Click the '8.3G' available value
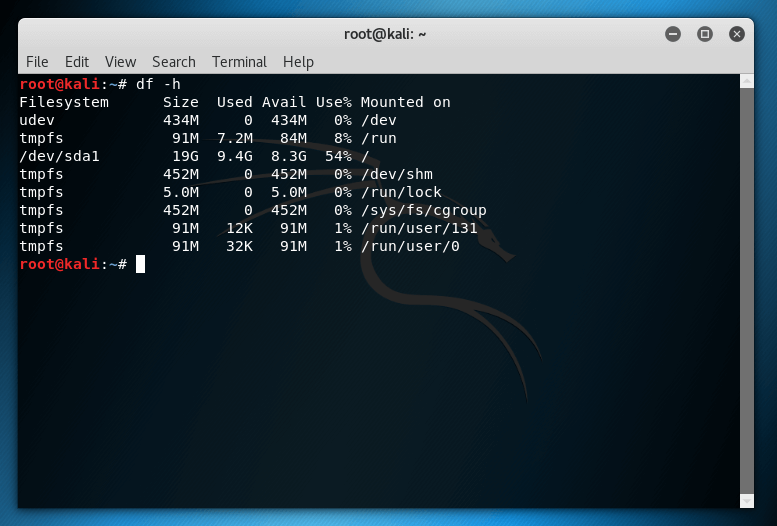This screenshot has width=777, height=526. tap(289, 157)
